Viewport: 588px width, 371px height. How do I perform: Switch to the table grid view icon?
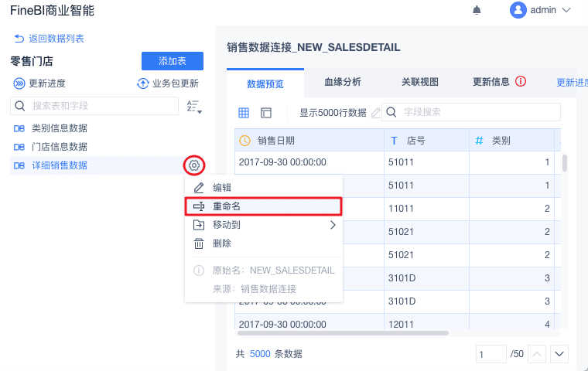coord(244,112)
